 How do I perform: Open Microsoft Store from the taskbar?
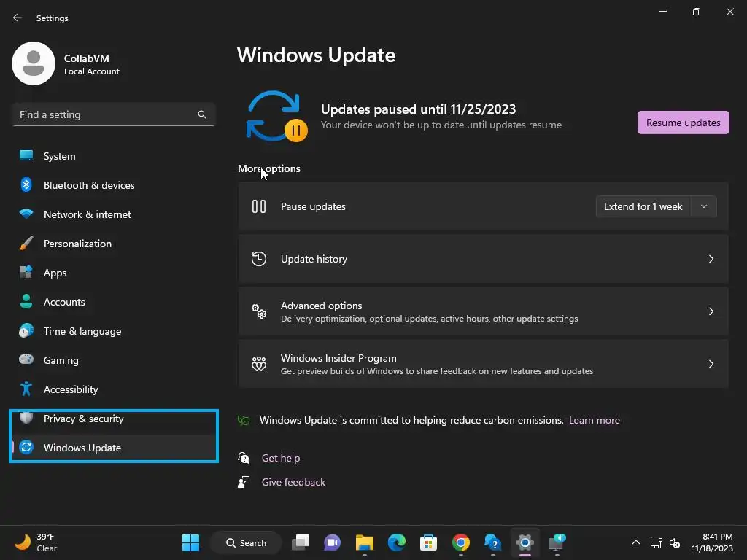pyautogui.click(x=428, y=542)
